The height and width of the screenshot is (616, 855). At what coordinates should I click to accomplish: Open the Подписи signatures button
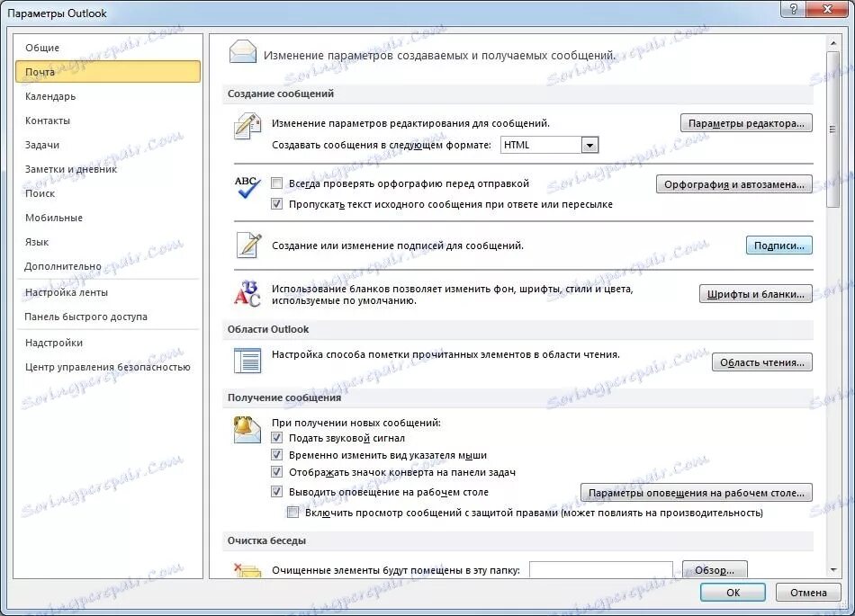(778, 246)
